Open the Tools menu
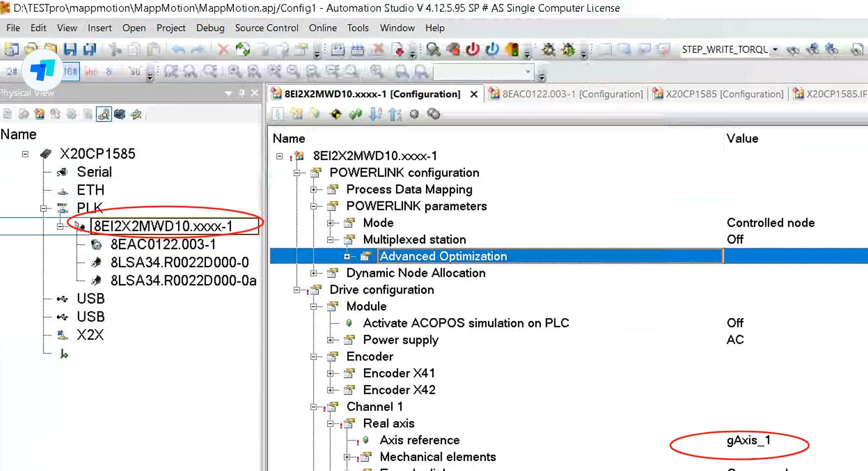Screen dimensions: 868x471 358,28
